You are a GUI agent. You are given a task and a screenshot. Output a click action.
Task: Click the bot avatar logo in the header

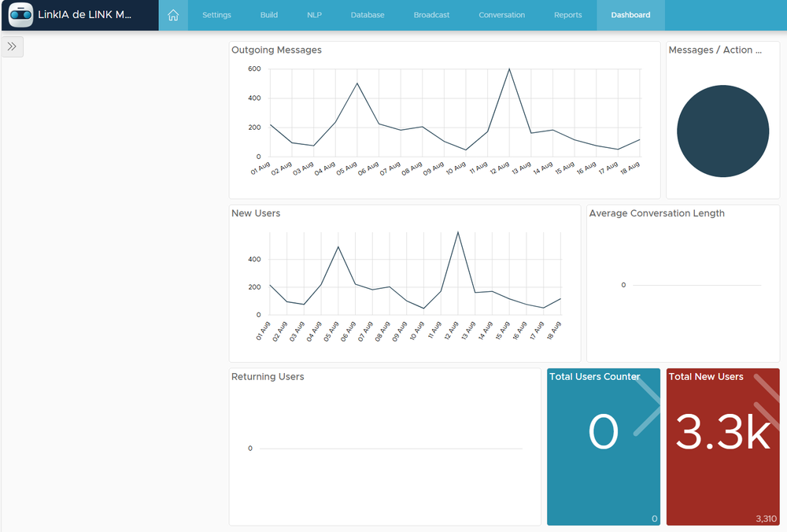coord(20,15)
